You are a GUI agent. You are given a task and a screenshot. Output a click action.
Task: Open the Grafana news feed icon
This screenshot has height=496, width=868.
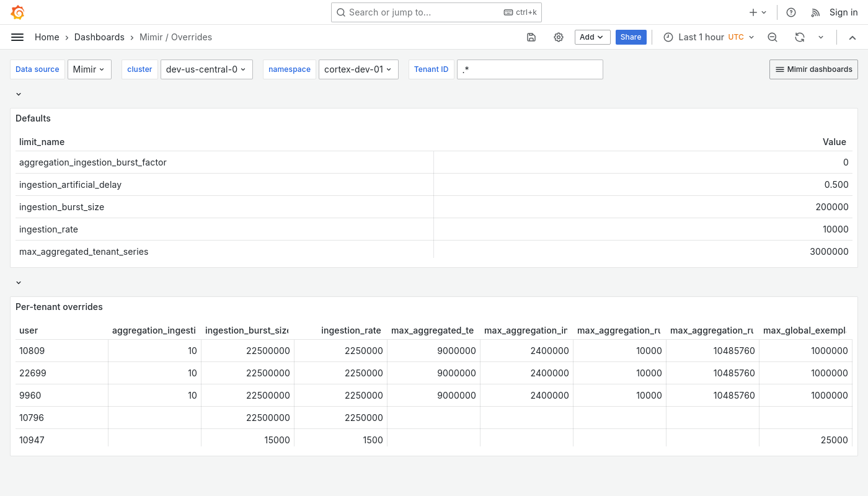(815, 12)
